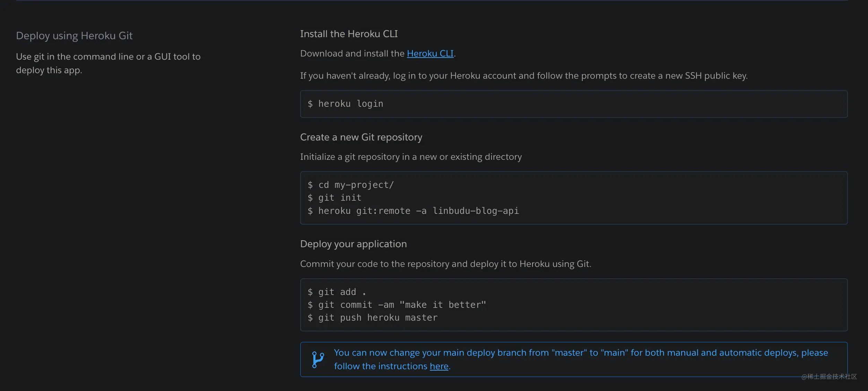This screenshot has height=391, width=868.
Task: Click the 'Install the Heroku CLI' heading
Action: tap(349, 34)
